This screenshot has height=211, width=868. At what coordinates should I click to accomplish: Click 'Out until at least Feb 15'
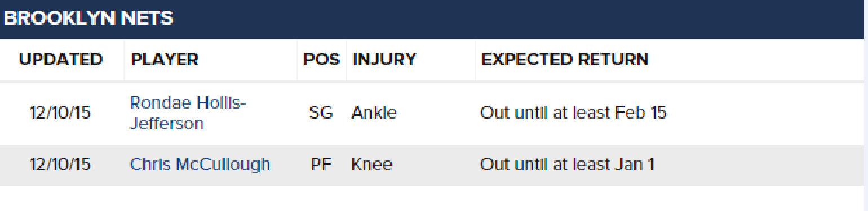[x=573, y=113]
